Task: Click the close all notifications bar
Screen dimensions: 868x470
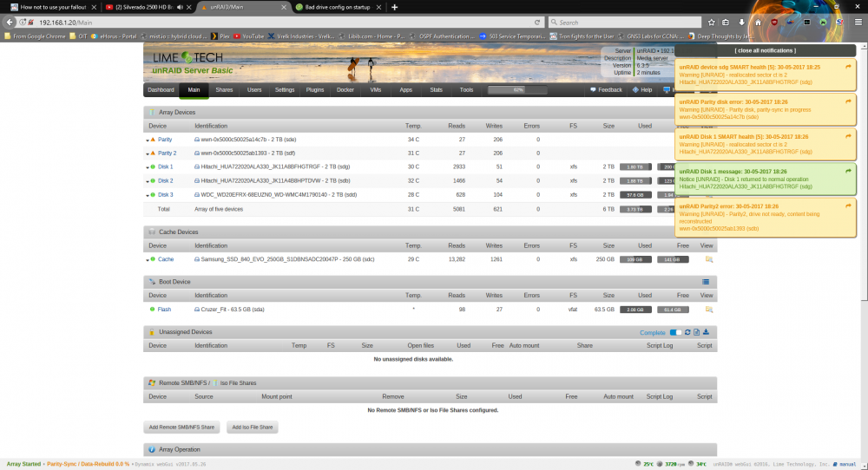Action: [765, 50]
